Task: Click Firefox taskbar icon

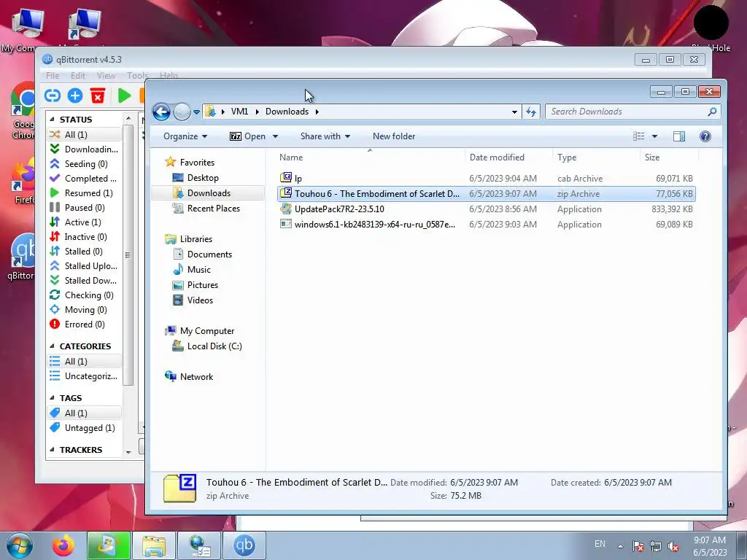Action: (x=63, y=545)
